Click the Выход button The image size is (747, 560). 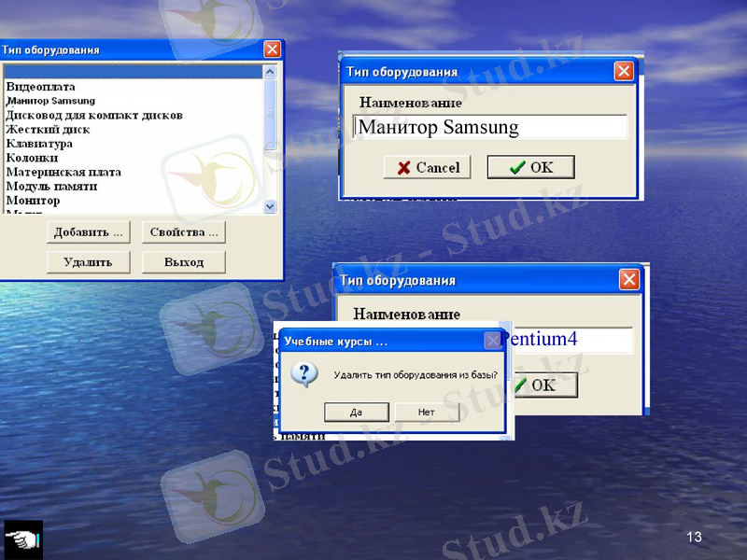(x=184, y=262)
